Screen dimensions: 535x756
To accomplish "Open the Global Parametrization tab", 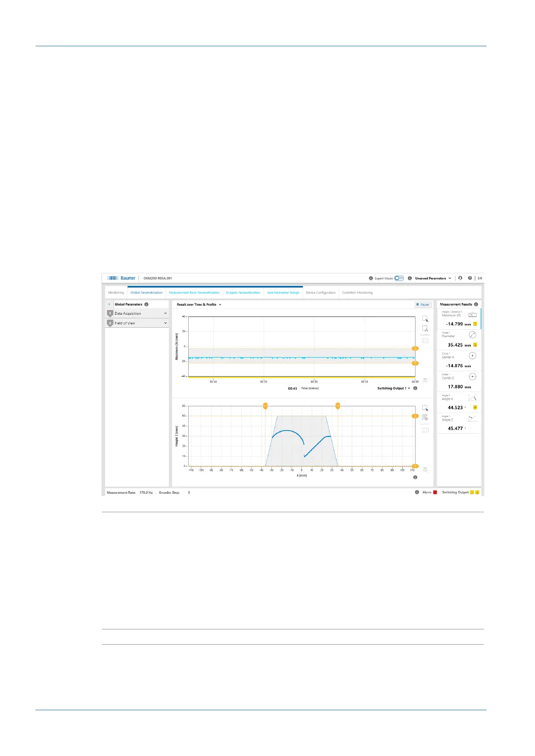I will [146, 293].
